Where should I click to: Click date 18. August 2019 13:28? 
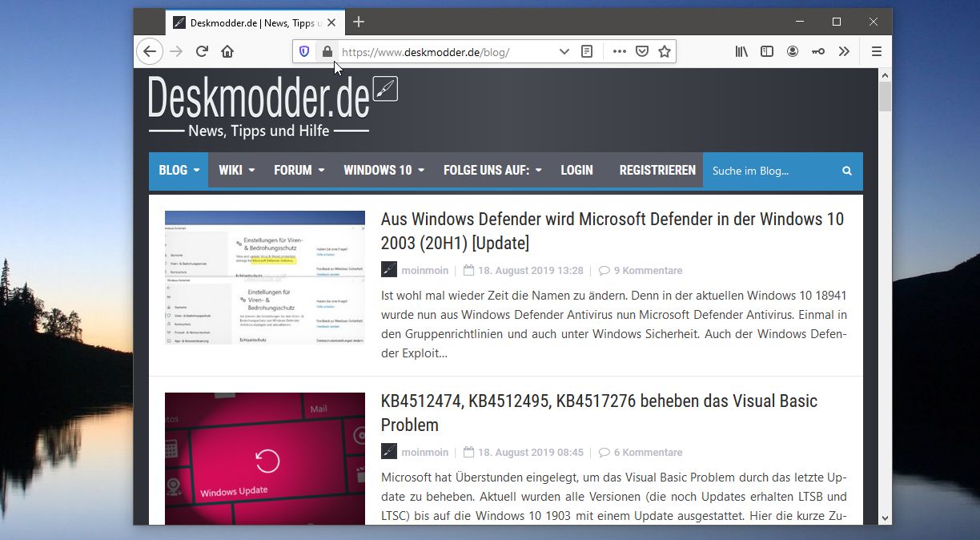(531, 271)
